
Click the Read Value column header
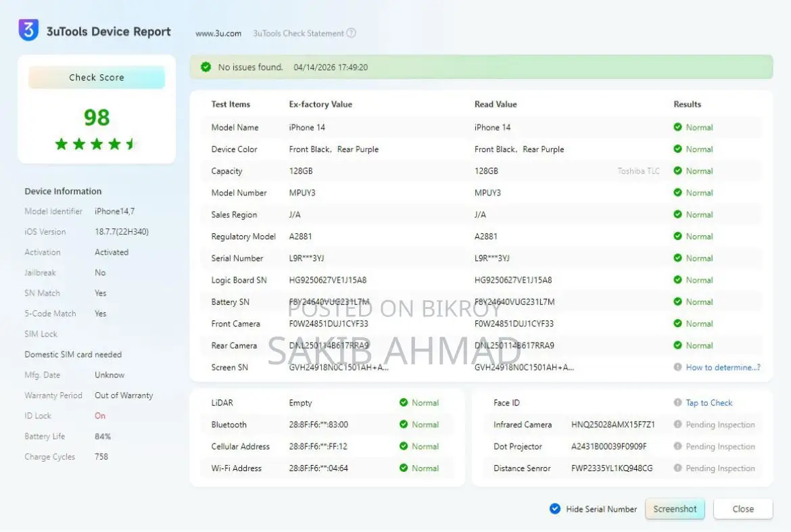click(x=496, y=104)
